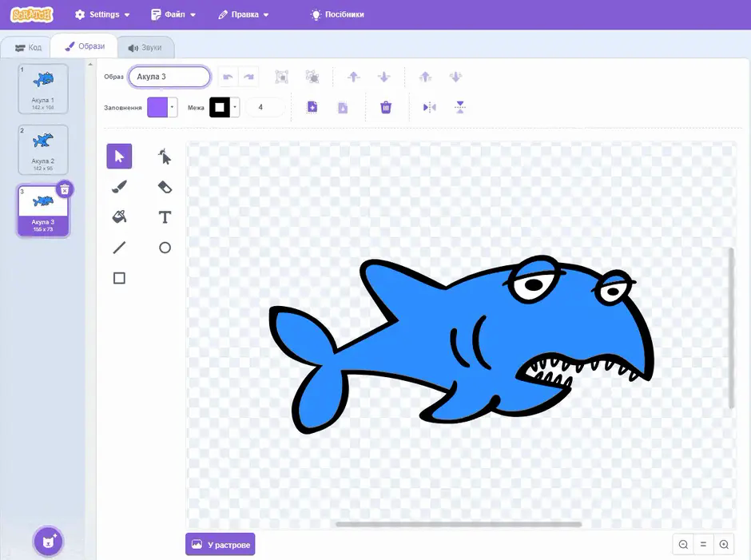Select the Circle tool
The width and height of the screenshot is (751, 560).
(165, 248)
